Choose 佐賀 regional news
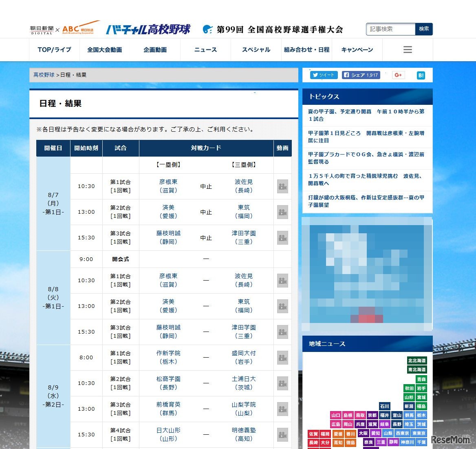Viewport: 476px width, 449px height. [313, 434]
